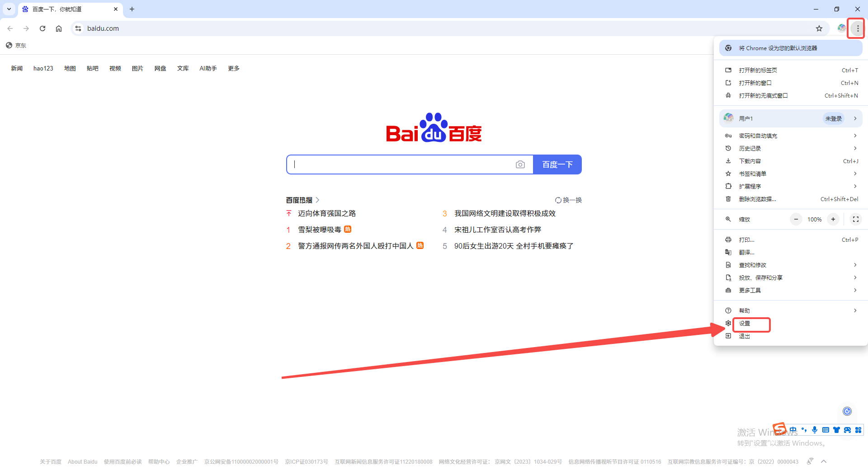Image resolution: width=868 pixels, height=470 pixels.
Task: Expand 书签和清单 submenu
Action: 791,174
